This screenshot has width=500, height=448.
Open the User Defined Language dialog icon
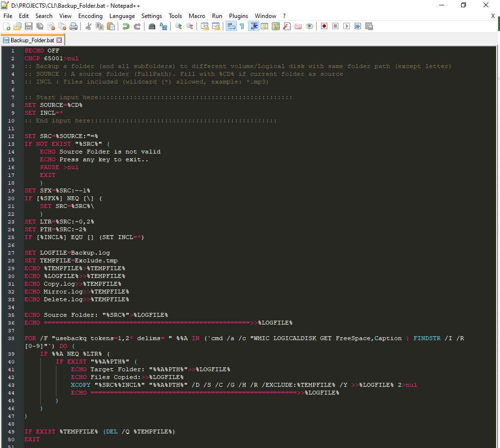265,26
